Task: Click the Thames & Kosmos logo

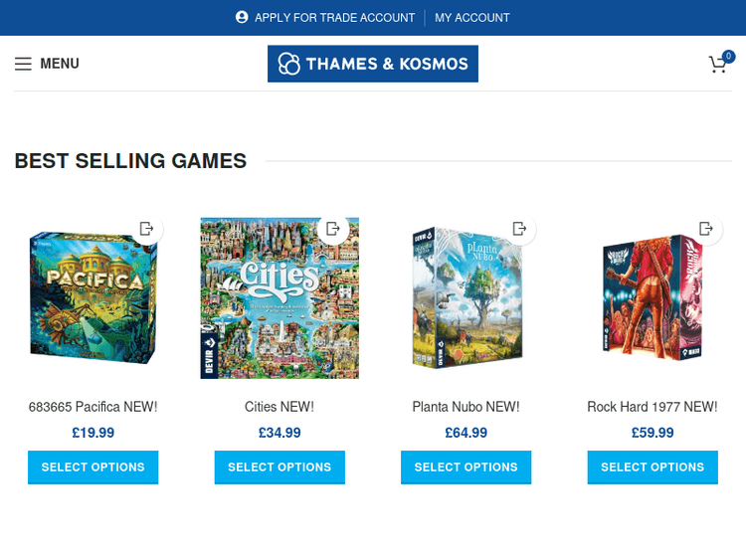Action: tap(373, 64)
